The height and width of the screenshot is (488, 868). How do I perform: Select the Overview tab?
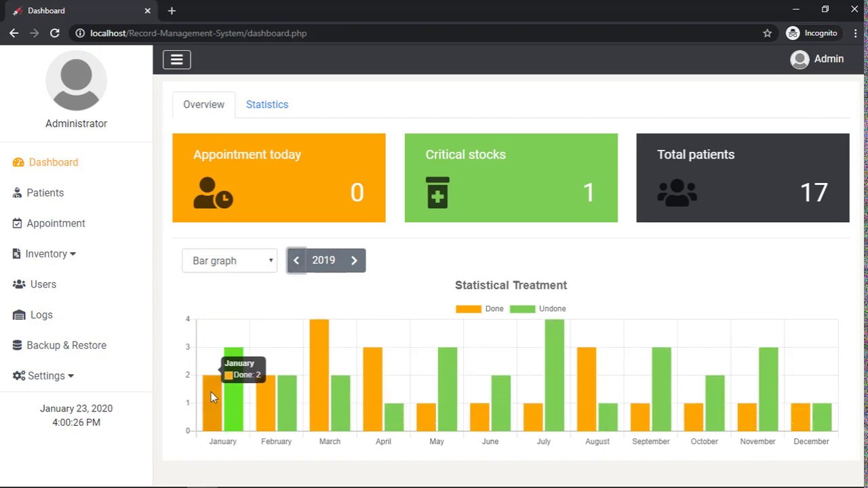(x=203, y=104)
